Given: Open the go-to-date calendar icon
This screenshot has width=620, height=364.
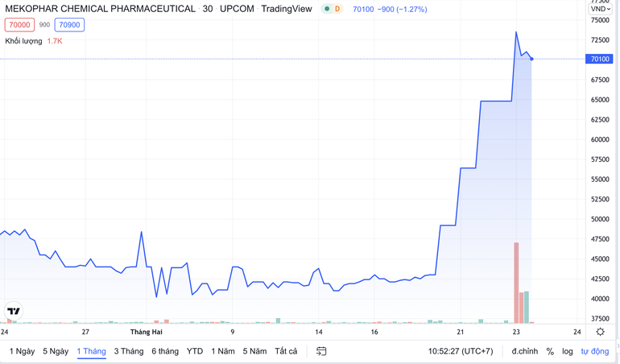Looking at the screenshot, I should 321,351.
